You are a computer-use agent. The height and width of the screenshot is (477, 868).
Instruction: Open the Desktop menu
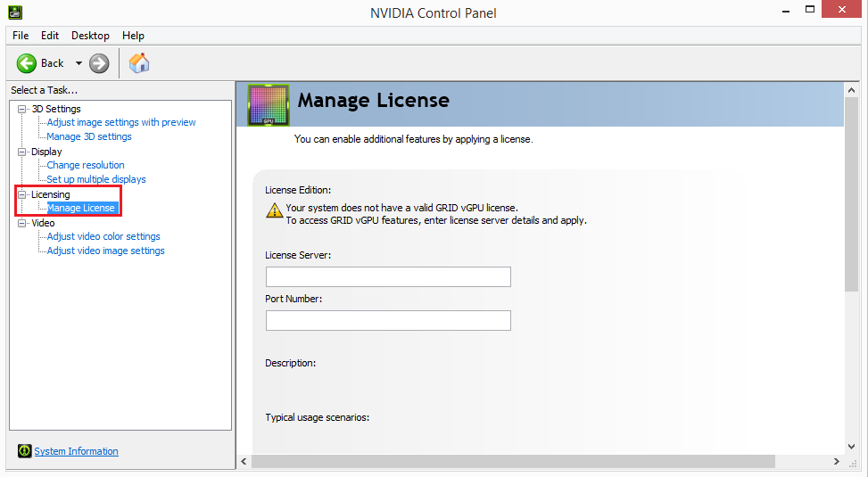(x=90, y=36)
